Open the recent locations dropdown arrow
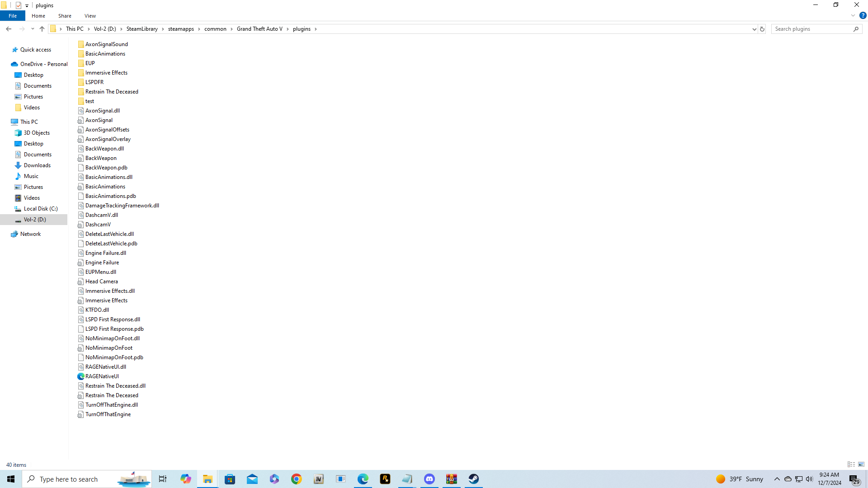The height and width of the screenshot is (488, 868). click(x=33, y=29)
